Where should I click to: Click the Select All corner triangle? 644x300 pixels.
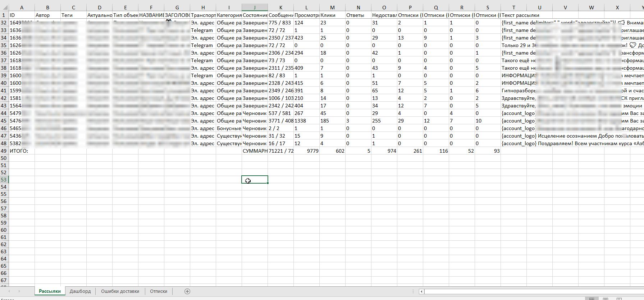tap(4, 8)
